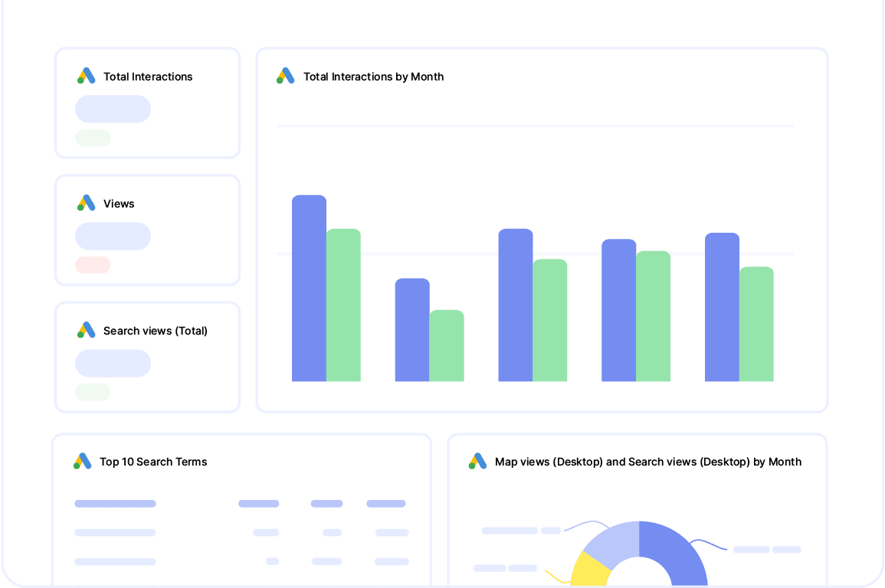Image resolution: width=885 pixels, height=588 pixels.
Task: Click the red trend badge under Views
Action: coord(93,265)
